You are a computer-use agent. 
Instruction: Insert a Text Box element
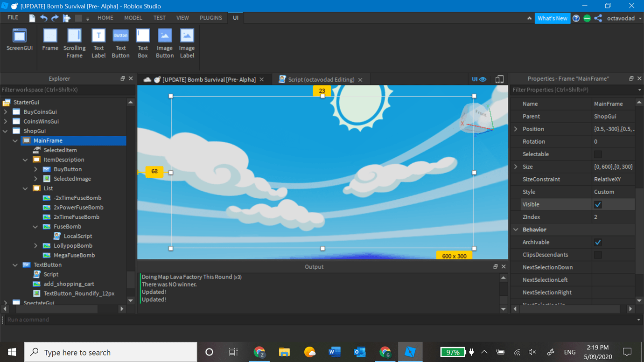(143, 44)
